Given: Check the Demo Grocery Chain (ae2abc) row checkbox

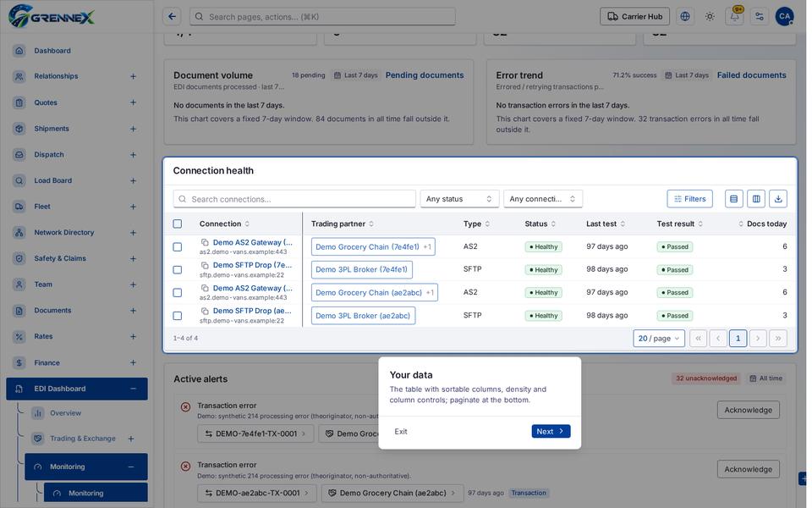Looking at the screenshot, I should [177, 293].
